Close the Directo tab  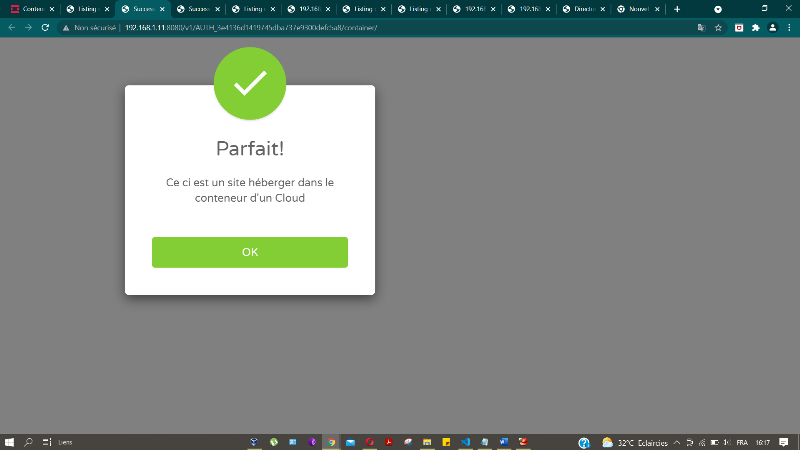tap(603, 9)
